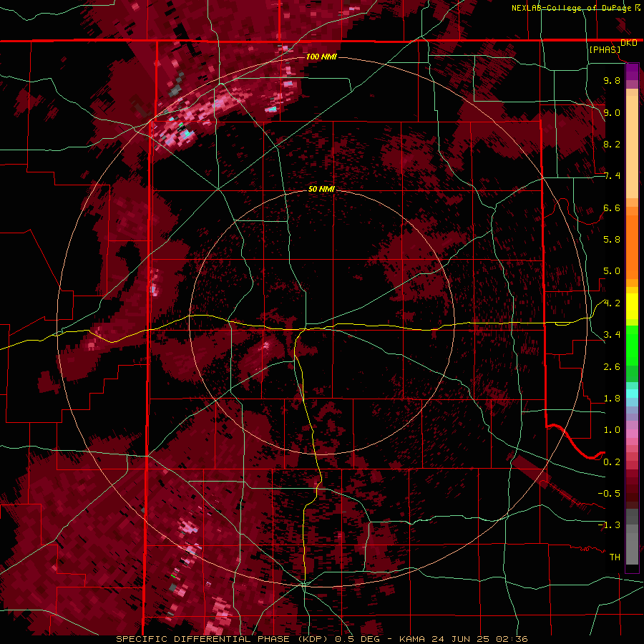Click the 24 JUN 25 date text

(x=462, y=639)
